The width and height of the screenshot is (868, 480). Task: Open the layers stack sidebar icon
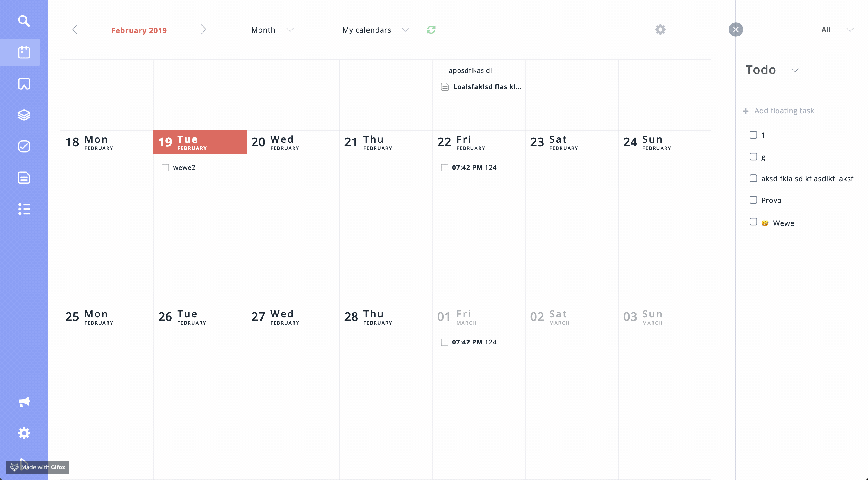24,115
